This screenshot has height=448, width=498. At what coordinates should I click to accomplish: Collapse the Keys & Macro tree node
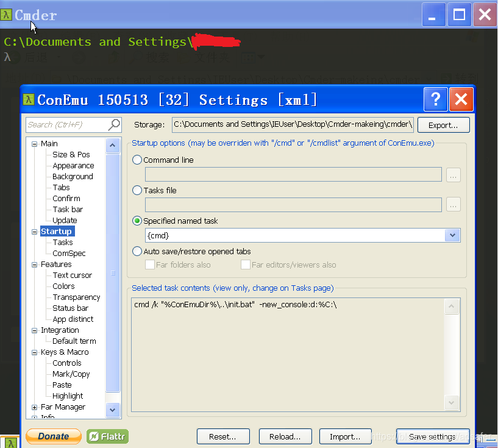coord(34,352)
